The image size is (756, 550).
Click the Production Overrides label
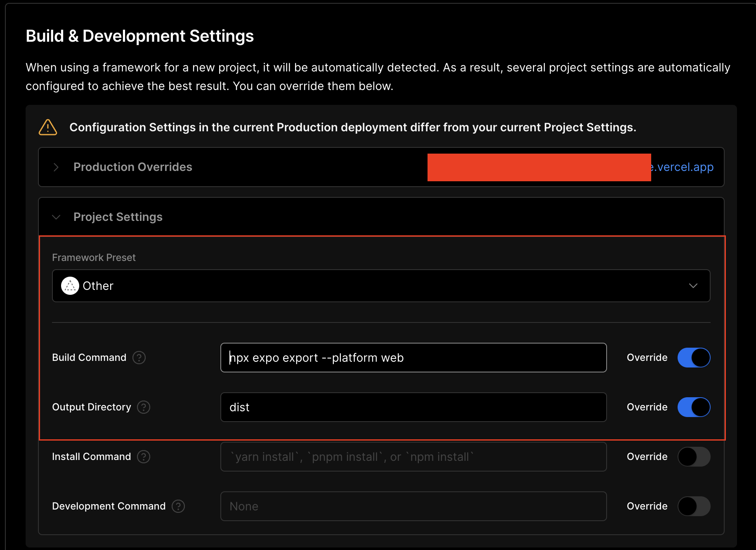coord(132,167)
